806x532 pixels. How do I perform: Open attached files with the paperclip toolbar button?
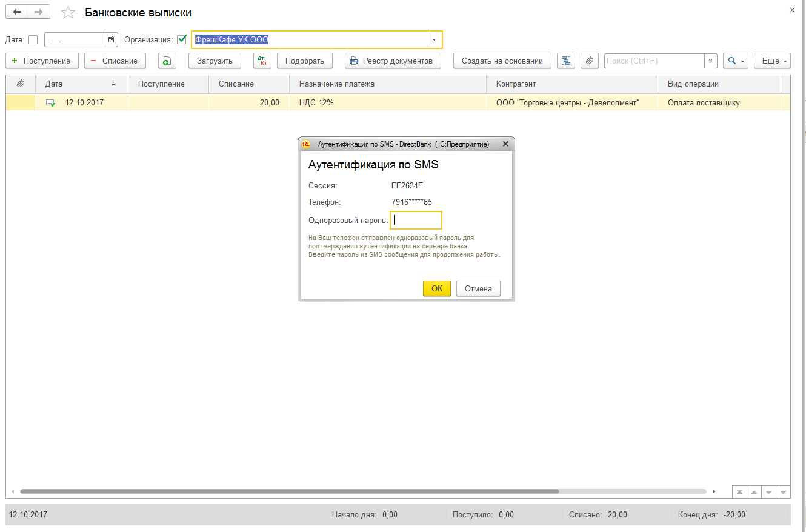pos(590,61)
